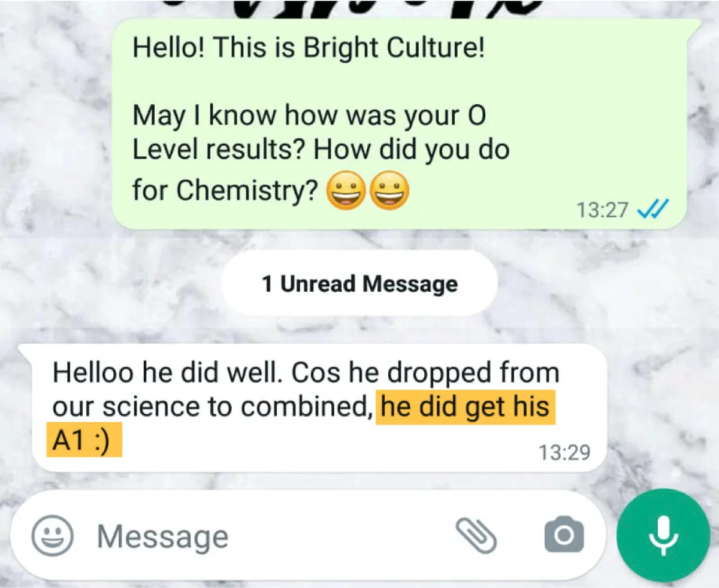Click the highlighted 'A1 :)' text
Screen dimensions: 719x588
tap(84, 441)
